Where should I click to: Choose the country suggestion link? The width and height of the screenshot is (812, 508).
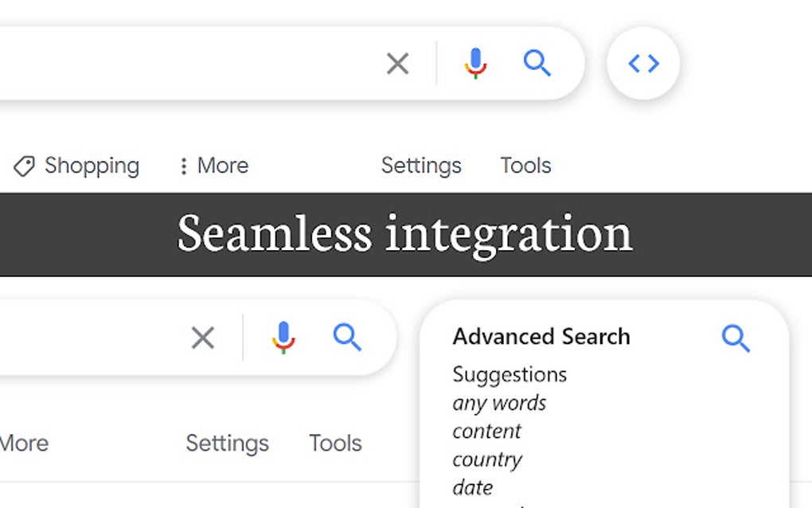487,459
